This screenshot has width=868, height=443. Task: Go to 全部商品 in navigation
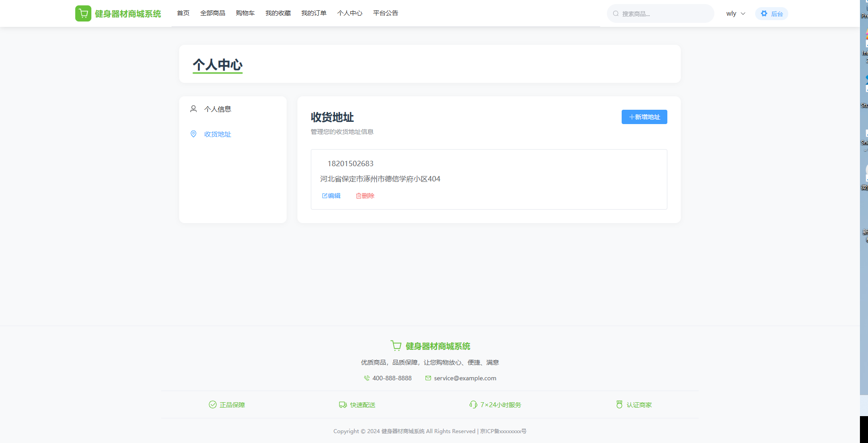(213, 13)
